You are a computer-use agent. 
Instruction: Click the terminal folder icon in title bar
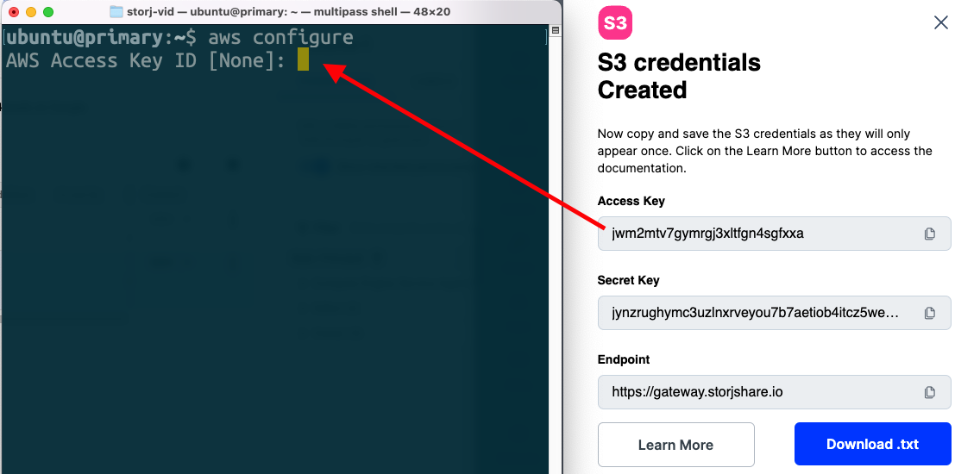point(116,12)
